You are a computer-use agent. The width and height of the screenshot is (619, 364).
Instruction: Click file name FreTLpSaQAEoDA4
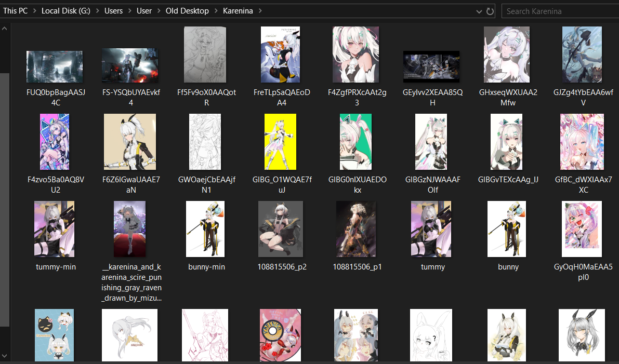(x=282, y=98)
